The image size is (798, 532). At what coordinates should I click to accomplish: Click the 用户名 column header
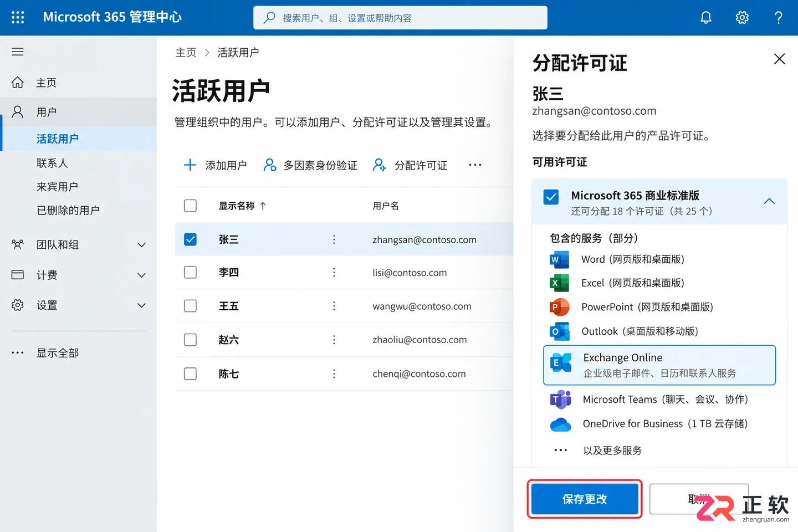click(x=386, y=206)
